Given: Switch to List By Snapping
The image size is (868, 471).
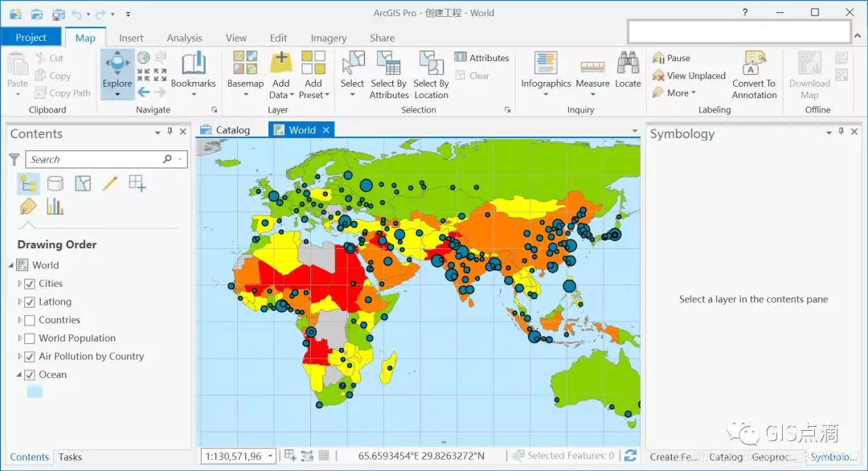Looking at the screenshot, I should click(x=137, y=183).
